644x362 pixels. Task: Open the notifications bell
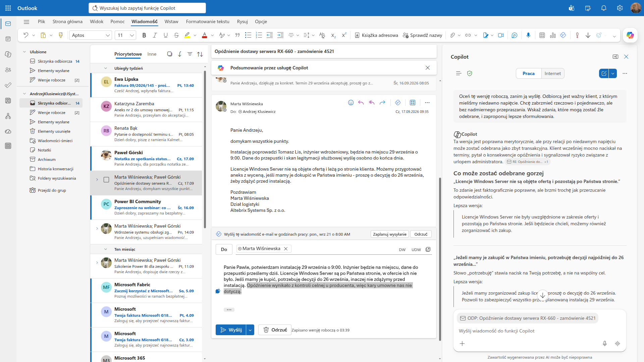pos(604,8)
